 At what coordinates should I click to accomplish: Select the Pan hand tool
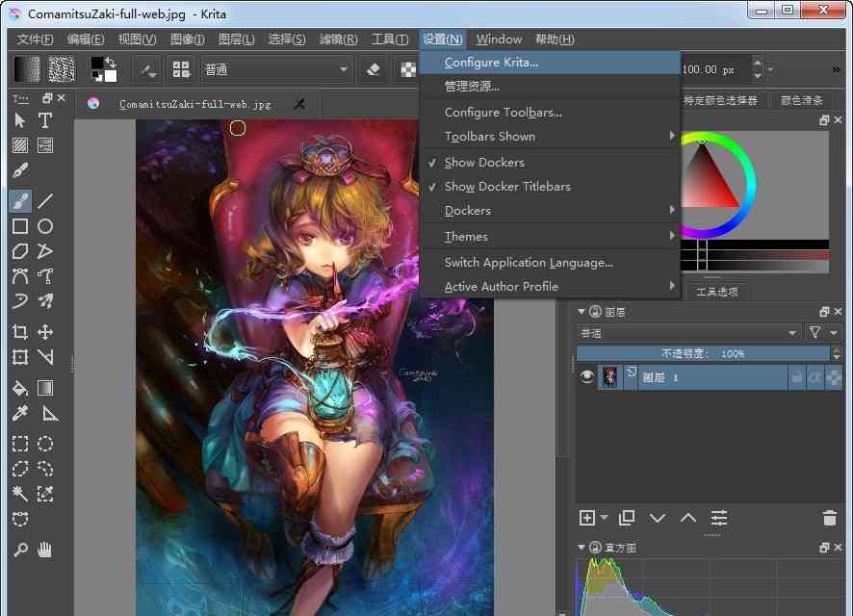click(x=45, y=550)
